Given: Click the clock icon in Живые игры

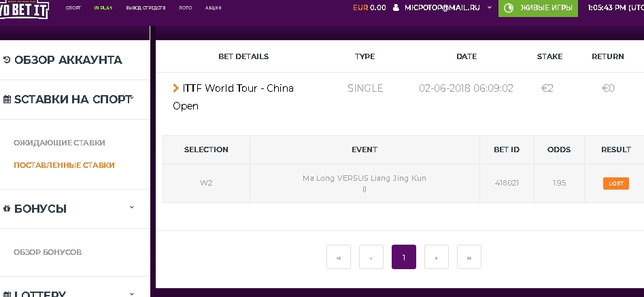Looking at the screenshot, I should 509,7.
